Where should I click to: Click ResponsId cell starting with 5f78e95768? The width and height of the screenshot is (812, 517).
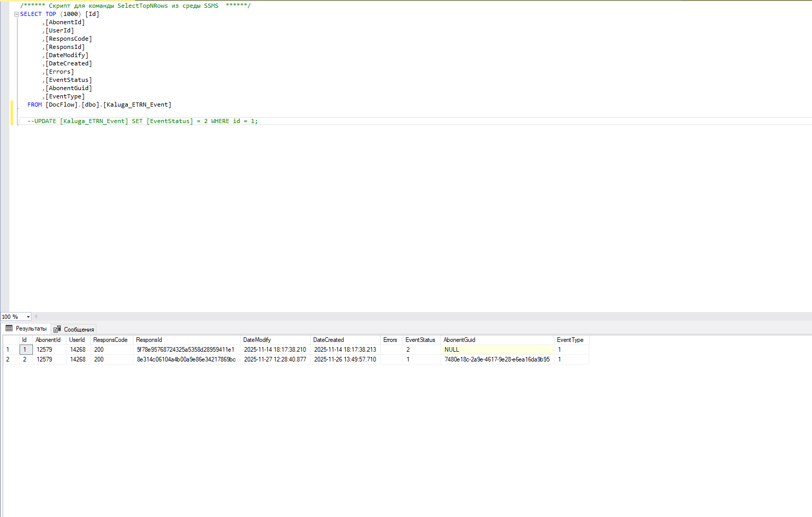[x=187, y=350]
